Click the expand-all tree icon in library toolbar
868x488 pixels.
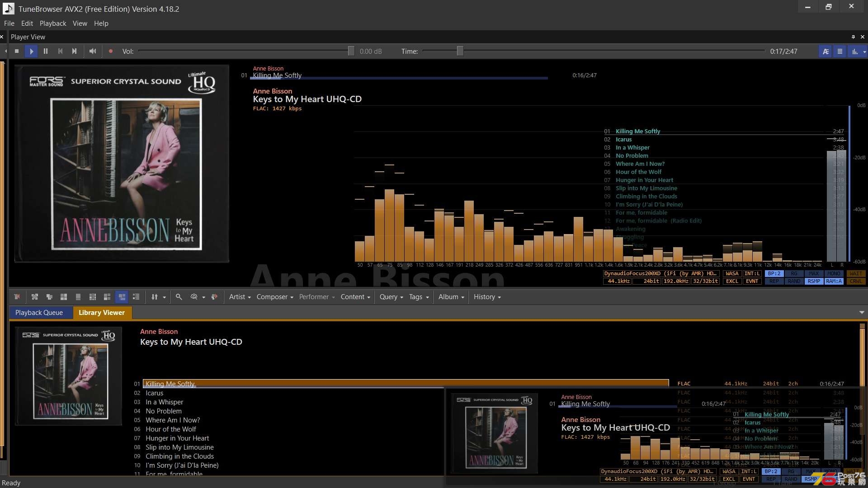click(35, 297)
